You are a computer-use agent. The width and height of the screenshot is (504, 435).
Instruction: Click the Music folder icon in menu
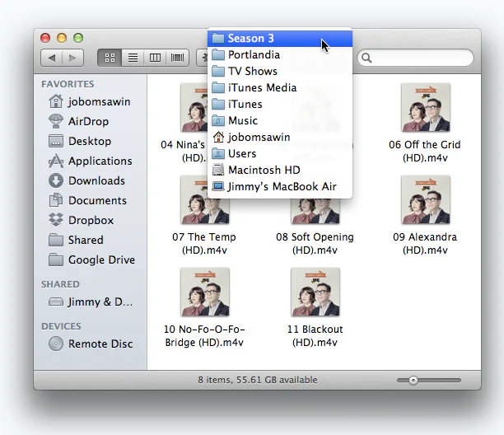(x=218, y=120)
